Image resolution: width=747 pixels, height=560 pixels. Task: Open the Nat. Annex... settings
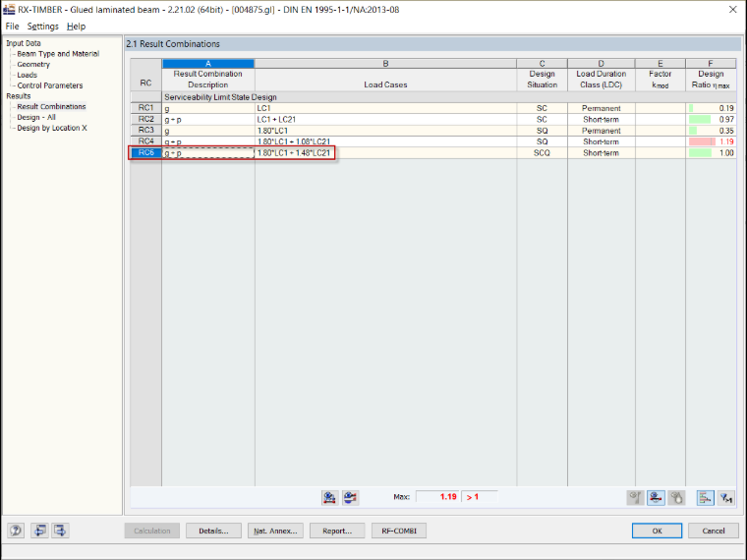click(x=275, y=531)
